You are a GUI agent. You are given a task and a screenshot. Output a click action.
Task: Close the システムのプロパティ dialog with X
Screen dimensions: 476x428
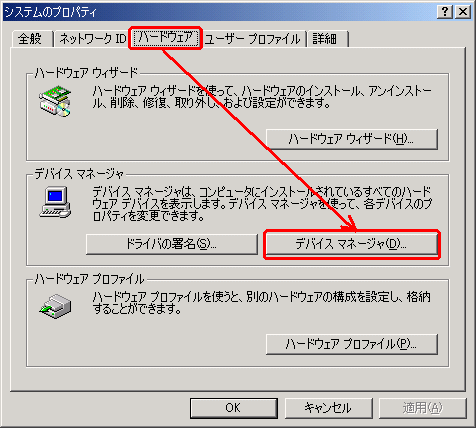coord(463,12)
